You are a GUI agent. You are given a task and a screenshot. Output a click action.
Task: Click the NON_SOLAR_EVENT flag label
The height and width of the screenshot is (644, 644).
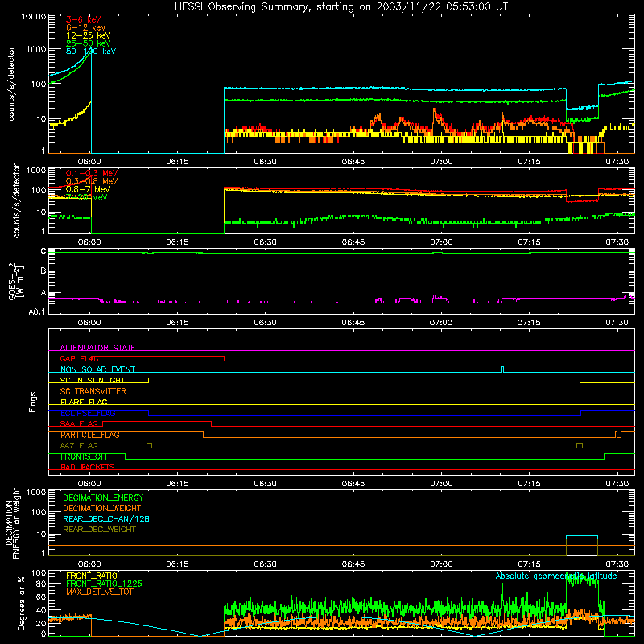97,369
